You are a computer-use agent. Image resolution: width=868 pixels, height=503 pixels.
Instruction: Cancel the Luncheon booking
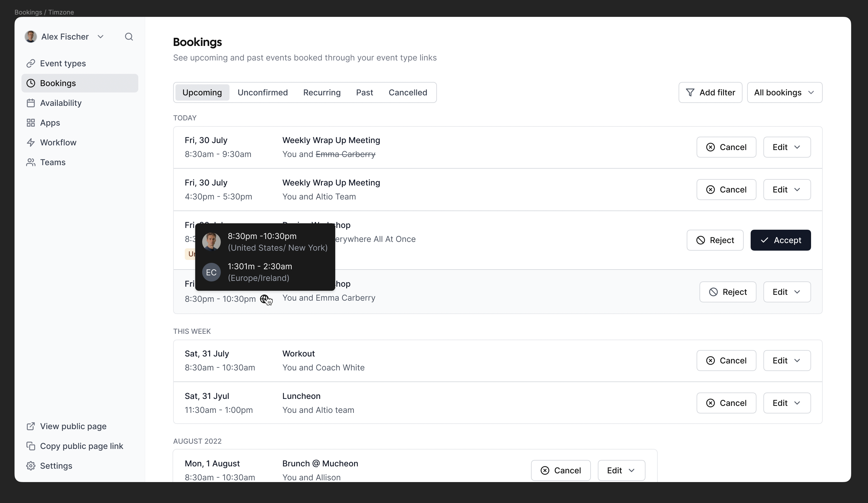[726, 403]
